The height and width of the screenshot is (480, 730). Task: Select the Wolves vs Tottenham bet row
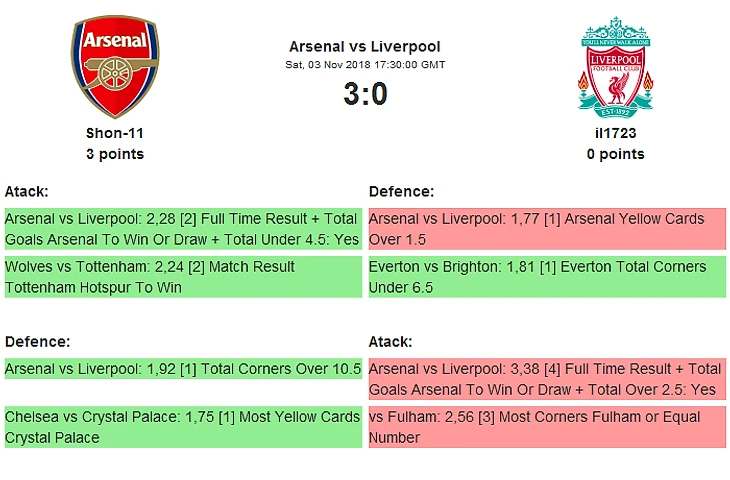[182, 277]
